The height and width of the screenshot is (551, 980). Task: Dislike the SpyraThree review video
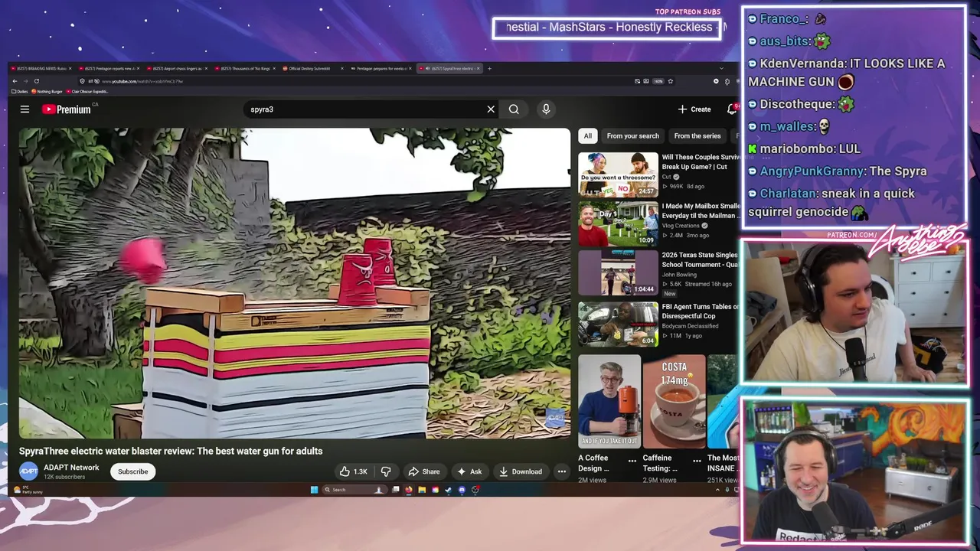(x=386, y=471)
